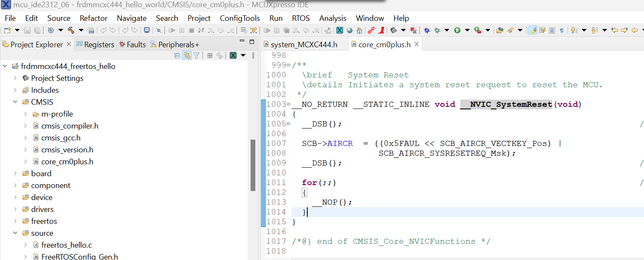Toggle Show Whitespace Characters
644x260 pixels.
[562, 31]
